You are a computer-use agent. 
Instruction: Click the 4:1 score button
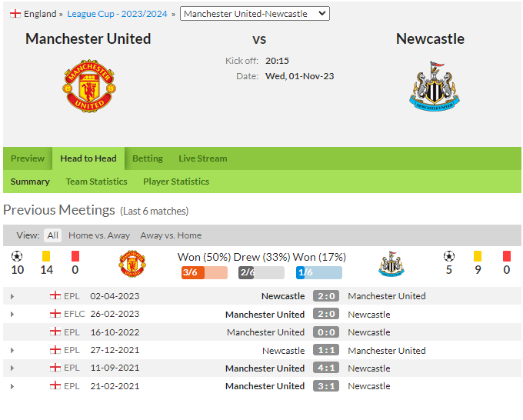coord(326,368)
